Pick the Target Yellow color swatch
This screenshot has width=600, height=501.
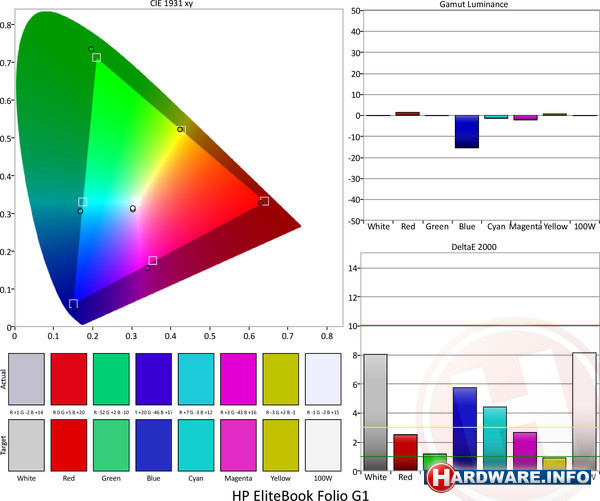pyautogui.click(x=281, y=445)
